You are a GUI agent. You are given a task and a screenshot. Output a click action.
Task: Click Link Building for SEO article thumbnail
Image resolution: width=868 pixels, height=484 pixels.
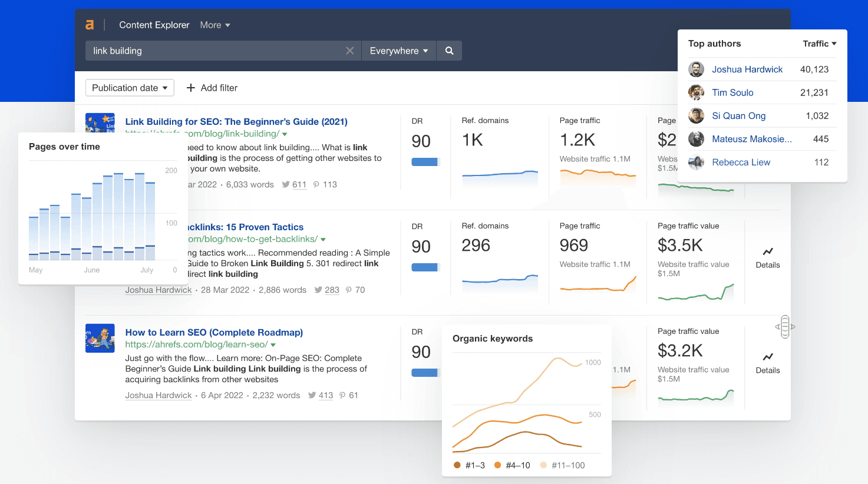(100, 122)
